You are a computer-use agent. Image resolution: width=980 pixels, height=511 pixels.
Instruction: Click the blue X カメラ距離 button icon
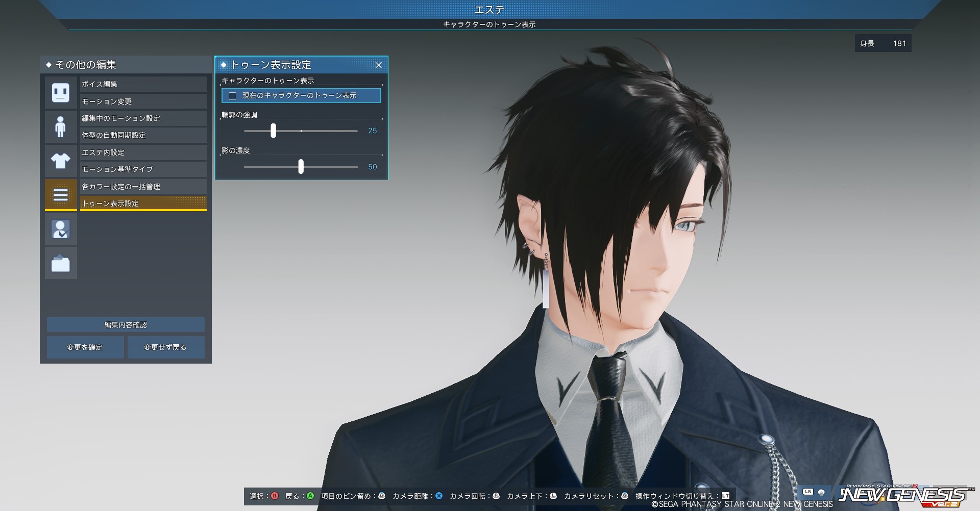pos(439,496)
